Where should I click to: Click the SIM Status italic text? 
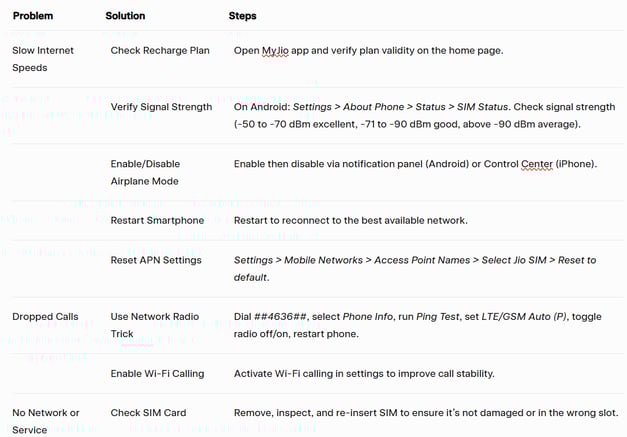pos(483,107)
